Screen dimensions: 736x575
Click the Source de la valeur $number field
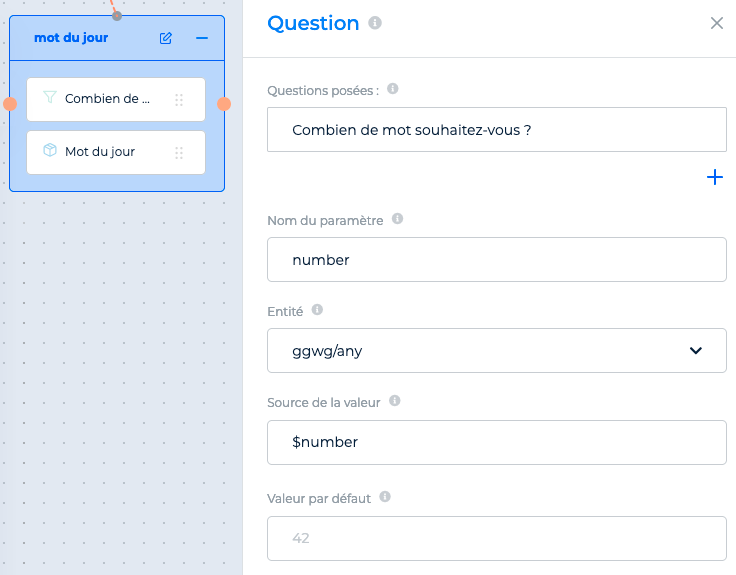497,442
